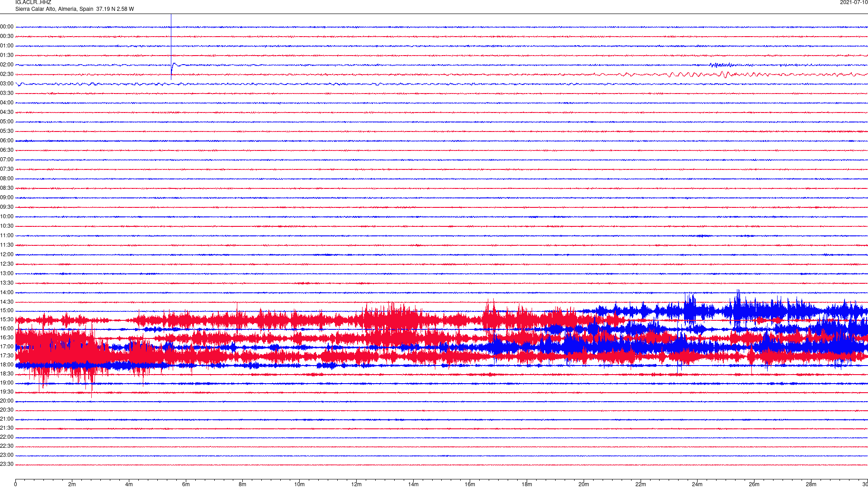Viewport: 868px width, 488px height.
Task: Select the 07:00 trace time label
Action: coord(7,160)
